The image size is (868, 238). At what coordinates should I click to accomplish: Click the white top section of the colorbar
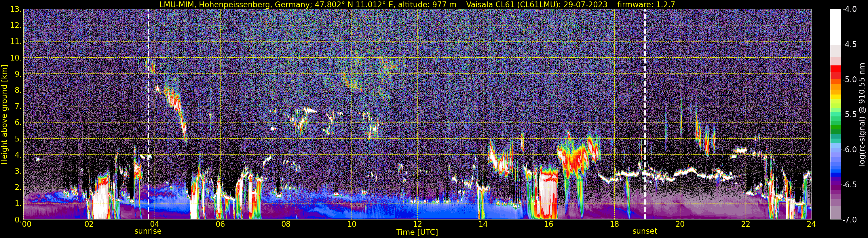pyautogui.click(x=835, y=27)
